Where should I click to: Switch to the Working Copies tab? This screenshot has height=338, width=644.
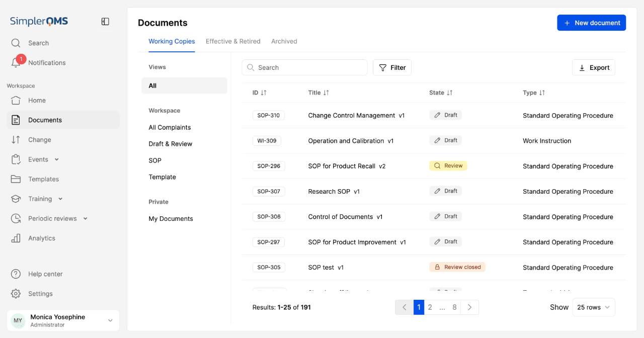pyautogui.click(x=172, y=41)
